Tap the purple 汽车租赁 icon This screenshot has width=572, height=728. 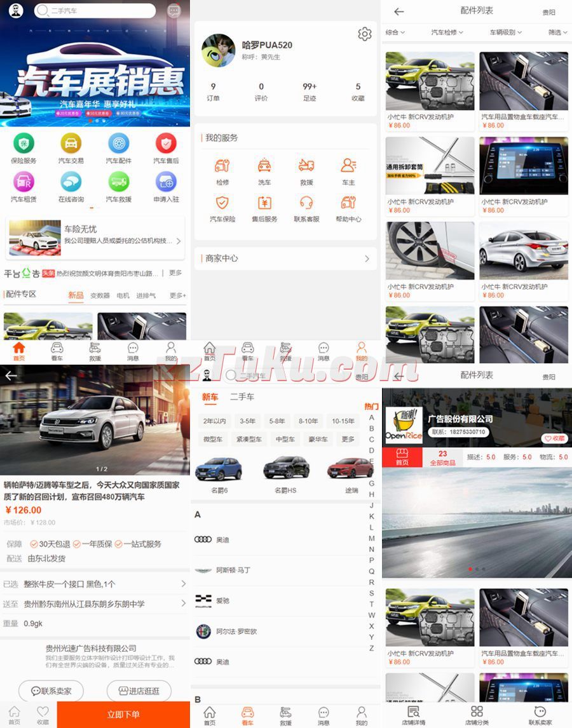point(24,182)
